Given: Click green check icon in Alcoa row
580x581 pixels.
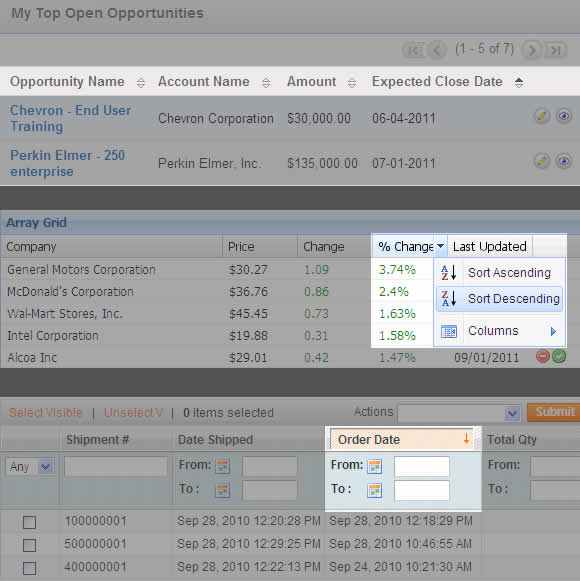Looking at the screenshot, I should tap(559, 356).
